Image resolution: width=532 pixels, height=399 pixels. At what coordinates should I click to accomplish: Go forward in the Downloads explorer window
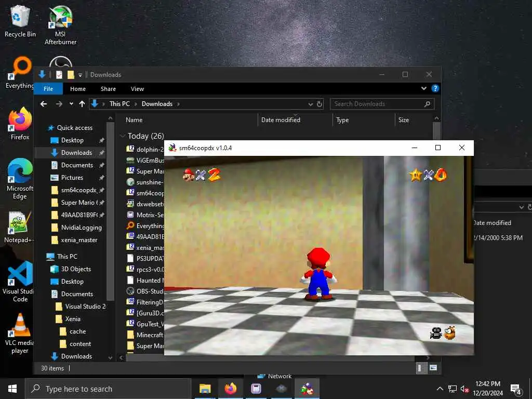point(59,104)
